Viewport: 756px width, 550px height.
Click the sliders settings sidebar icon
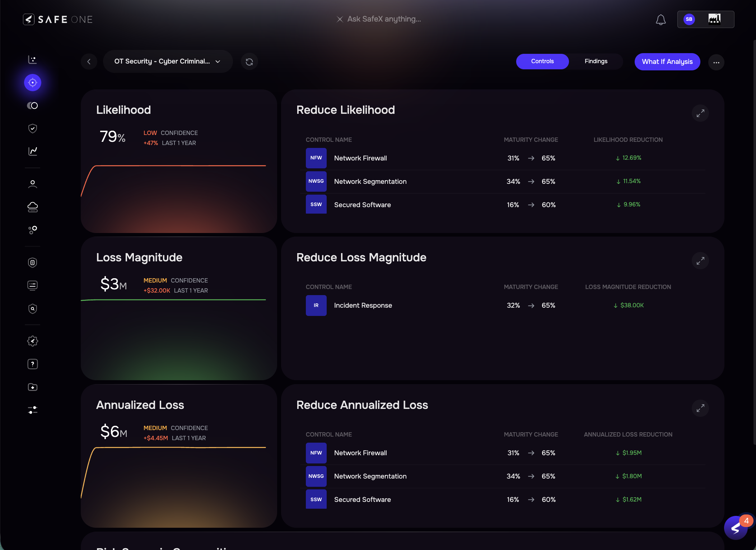33,410
